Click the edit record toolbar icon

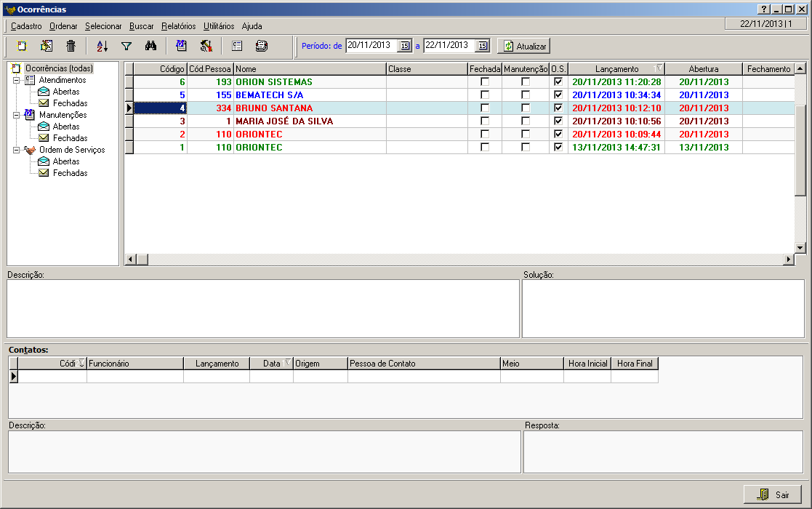pos(47,46)
